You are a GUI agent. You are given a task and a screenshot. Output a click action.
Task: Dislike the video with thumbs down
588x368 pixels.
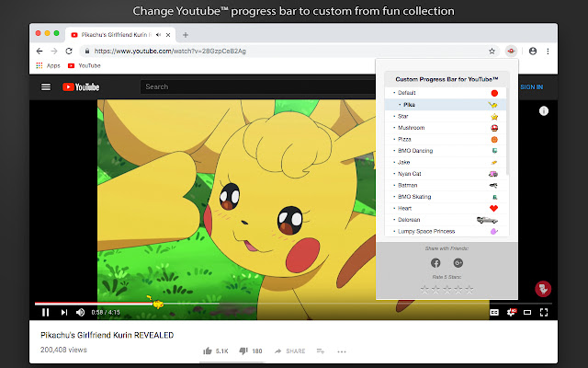coord(243,351)
